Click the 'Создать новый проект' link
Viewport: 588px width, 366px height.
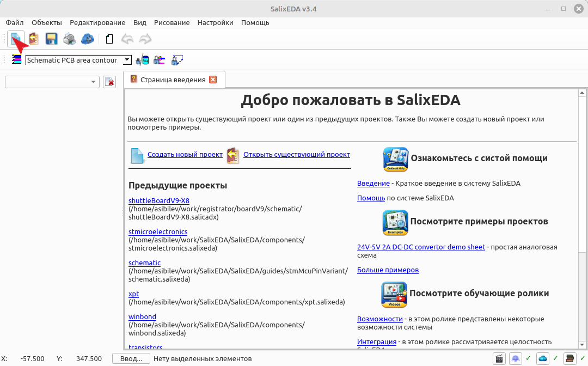pos(185,154)
